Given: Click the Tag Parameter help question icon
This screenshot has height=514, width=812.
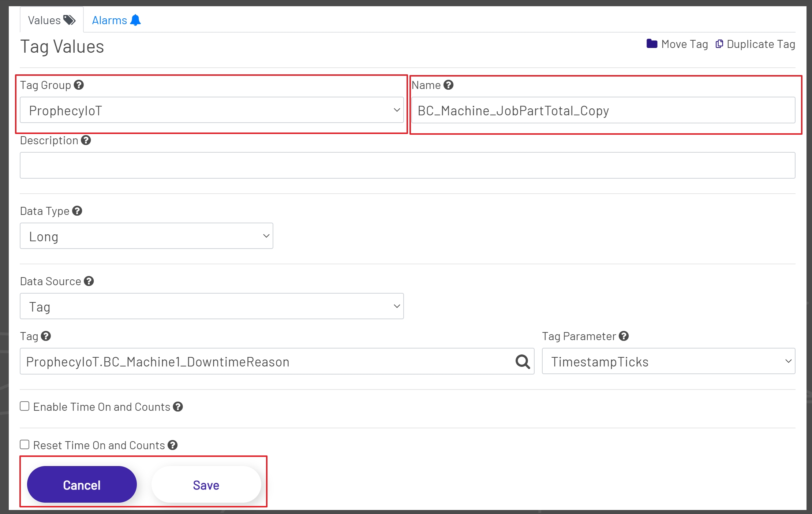Looking at the screenshot, I should pyautogui.click(x=624, y=336).
